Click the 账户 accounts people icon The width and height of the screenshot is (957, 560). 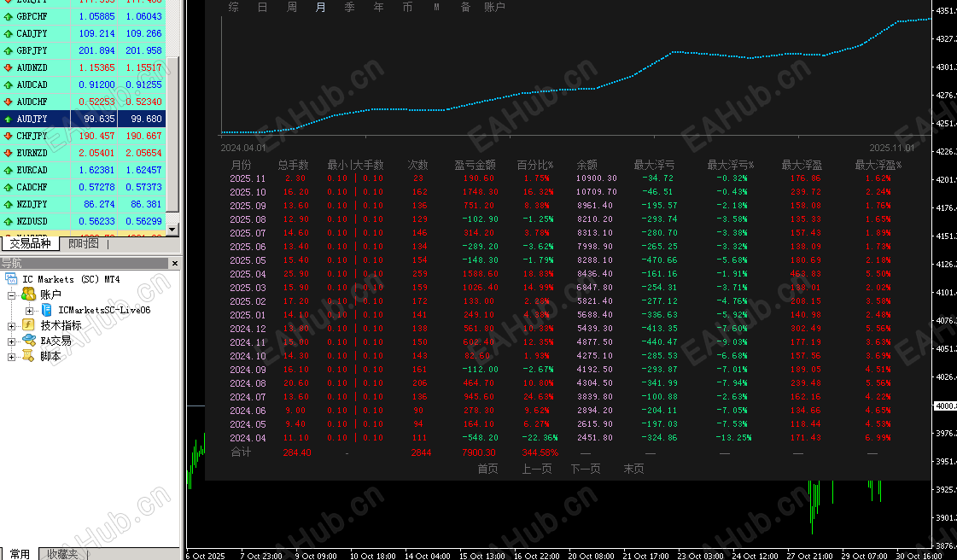28,294
